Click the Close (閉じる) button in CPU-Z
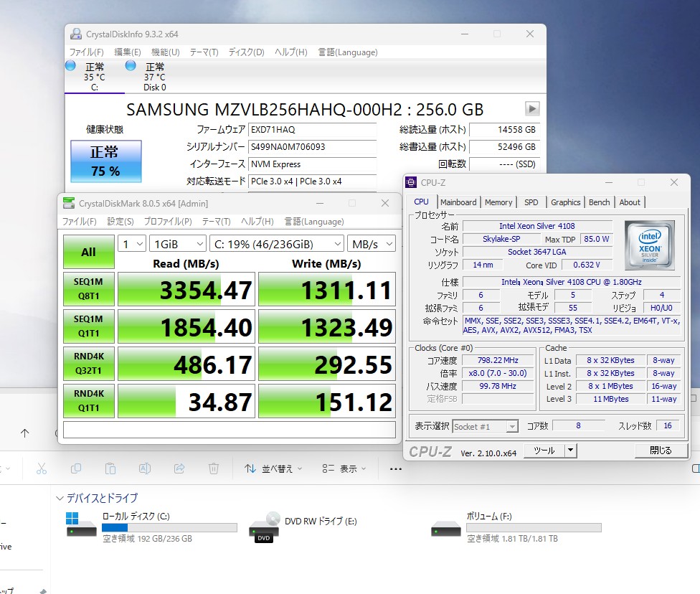Viewport: 700px width, 594px height. pyautogui.click(x=661, y=451)
